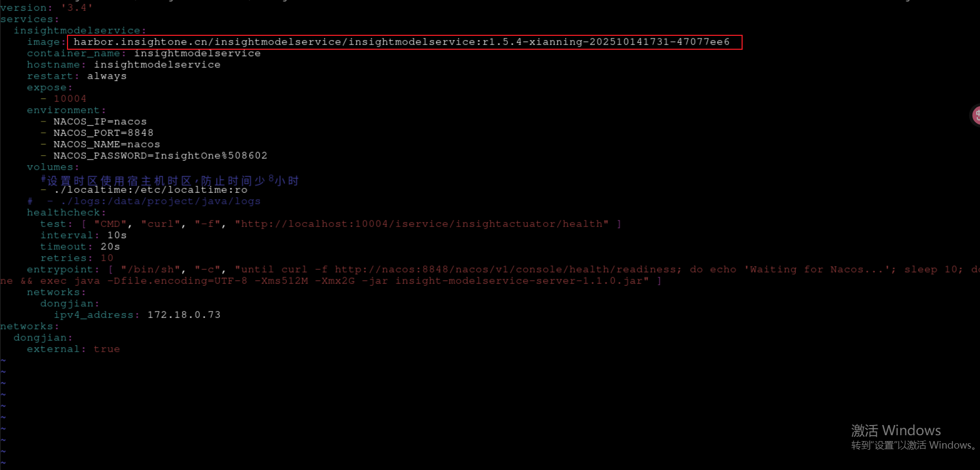This screenshot has height=470, width=980.
Task: Click the pink floating icon at right edge
Action: click(976, 115)
